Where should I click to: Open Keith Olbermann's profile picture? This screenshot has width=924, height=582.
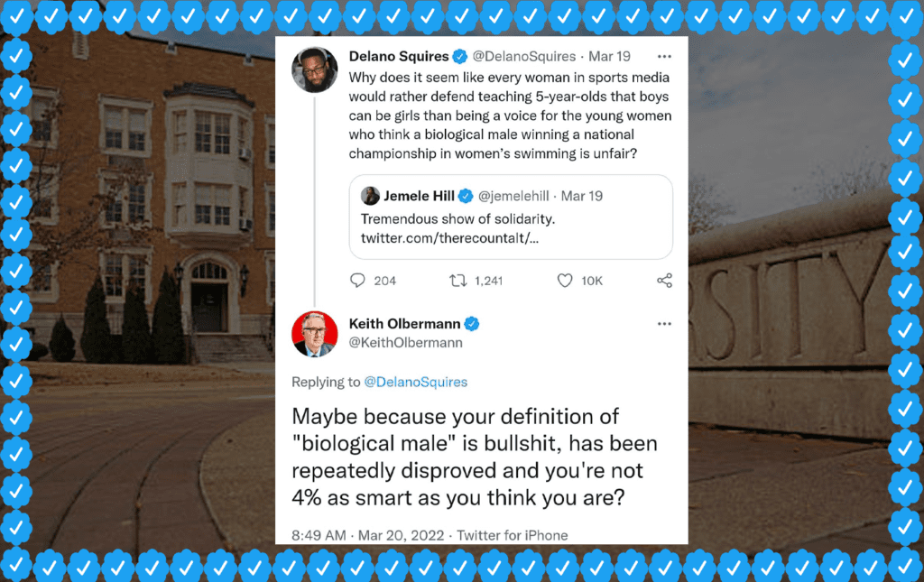(315, 335)
